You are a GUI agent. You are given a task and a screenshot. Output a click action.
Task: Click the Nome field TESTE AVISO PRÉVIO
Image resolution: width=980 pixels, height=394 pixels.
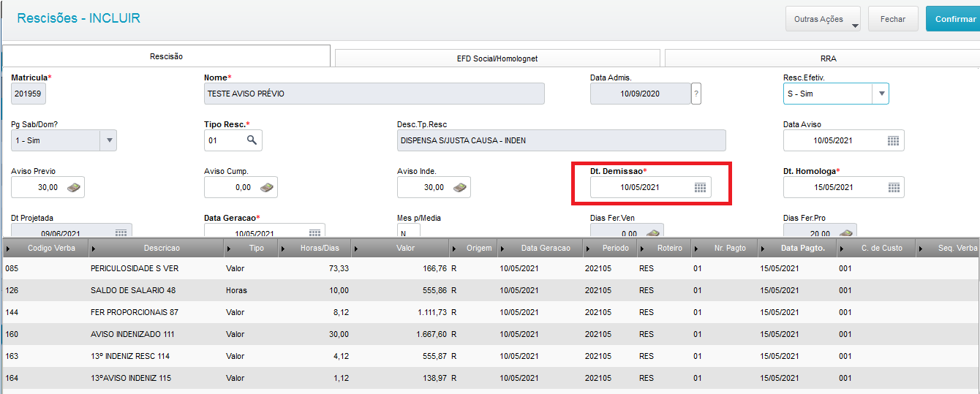[374, 94]
